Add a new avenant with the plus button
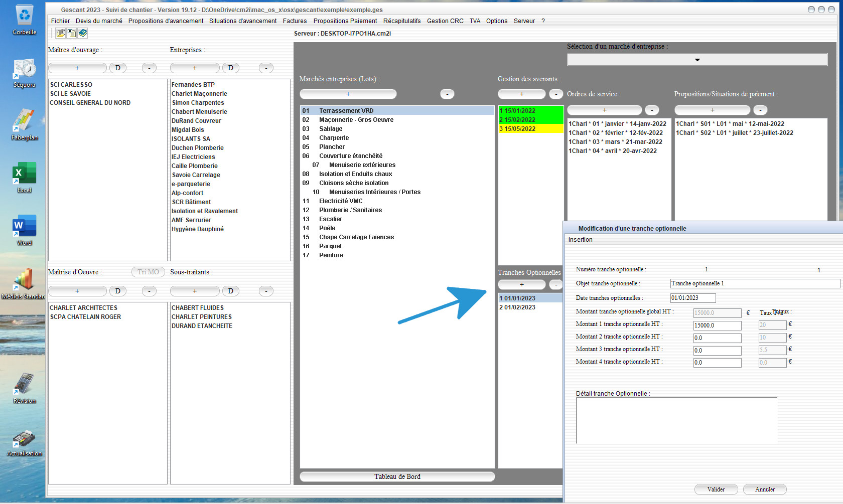The image size is (843, 504). pos(522,94)
